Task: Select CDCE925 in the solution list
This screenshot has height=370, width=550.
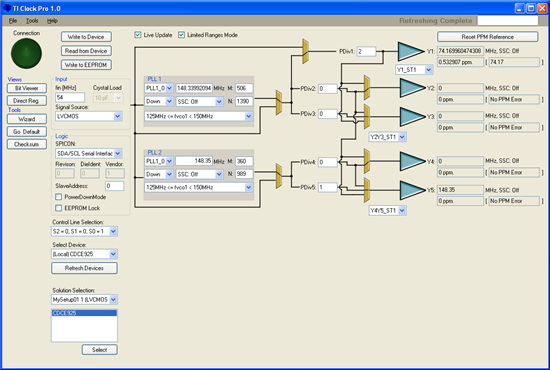Action: (x=84, y=313)
